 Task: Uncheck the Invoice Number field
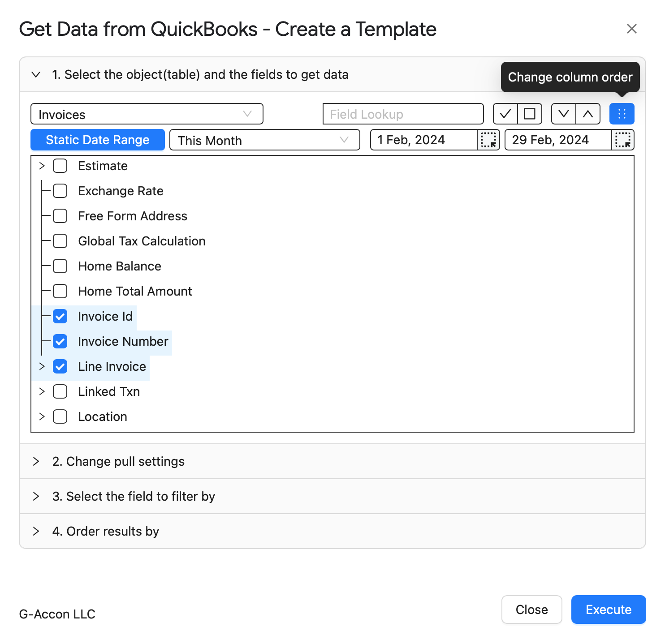pos(60,341)
